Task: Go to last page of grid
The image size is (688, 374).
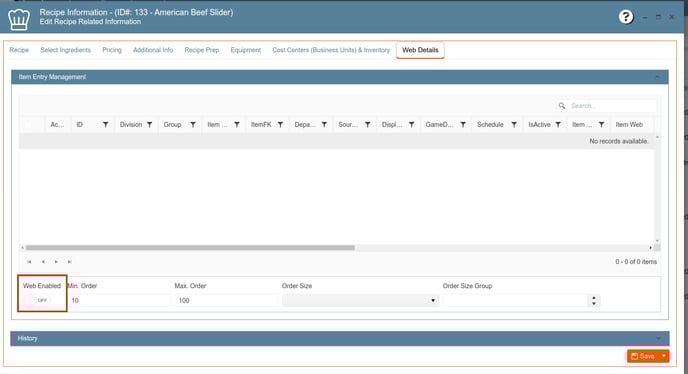Action: [69, 262]
